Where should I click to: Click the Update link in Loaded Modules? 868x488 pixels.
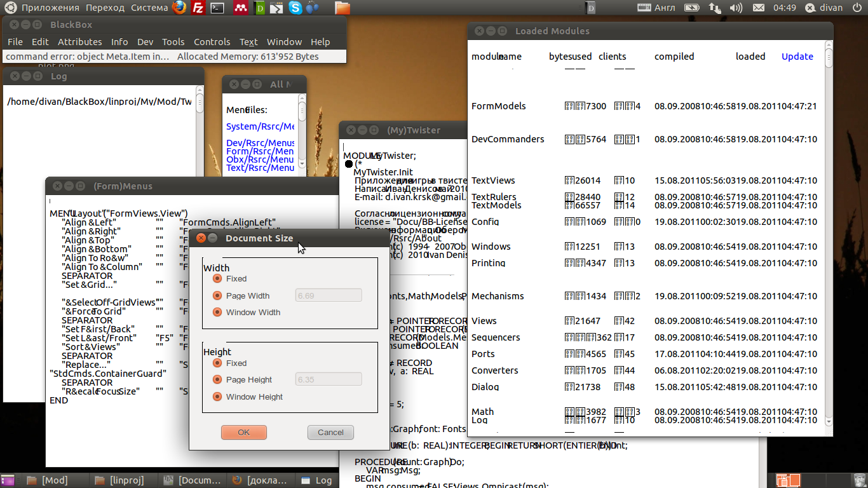tap(797, 57)
